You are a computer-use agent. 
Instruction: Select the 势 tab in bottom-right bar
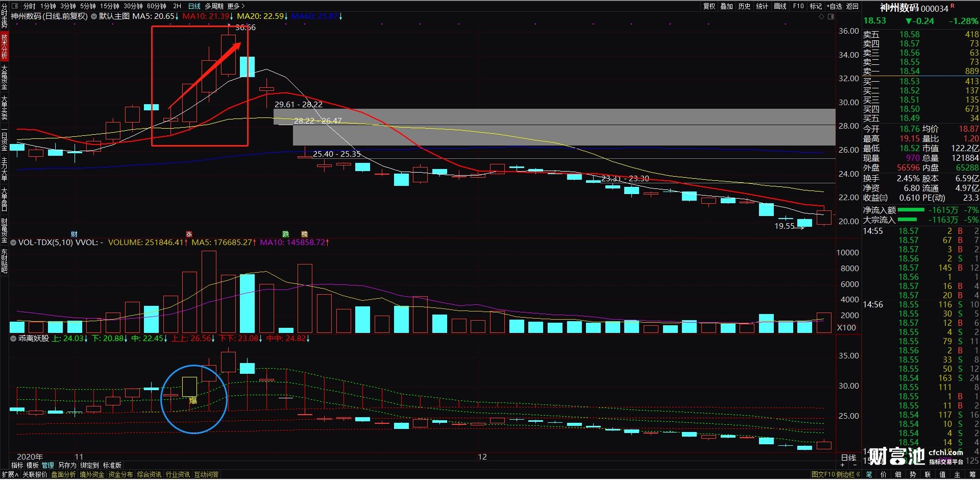tap(913, 475)
